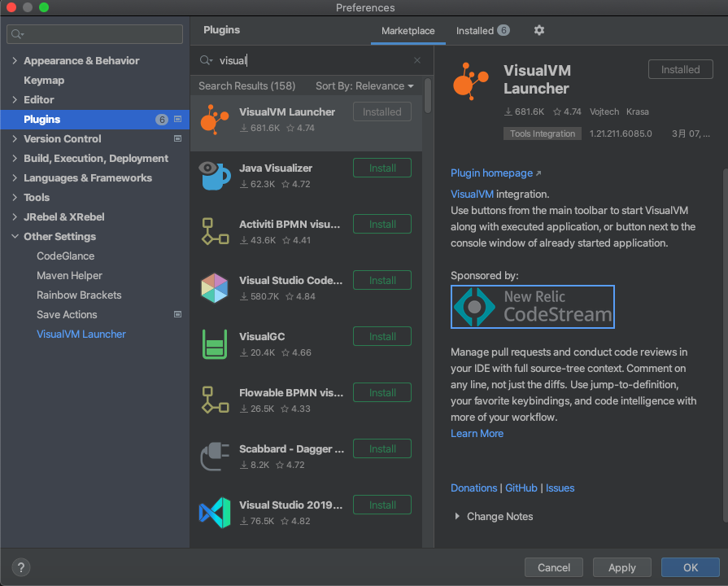Click large VisualVM Launcher logo in details
The height and width of the screenshot is (586, 728).
tap(470, 81)
